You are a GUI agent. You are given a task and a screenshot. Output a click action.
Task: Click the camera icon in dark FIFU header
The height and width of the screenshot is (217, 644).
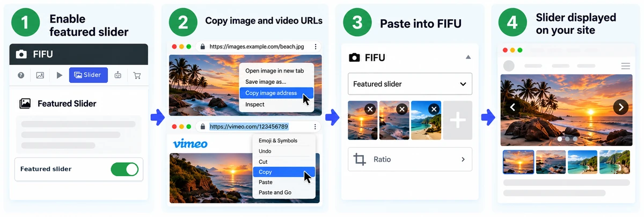tap(21, 54)
